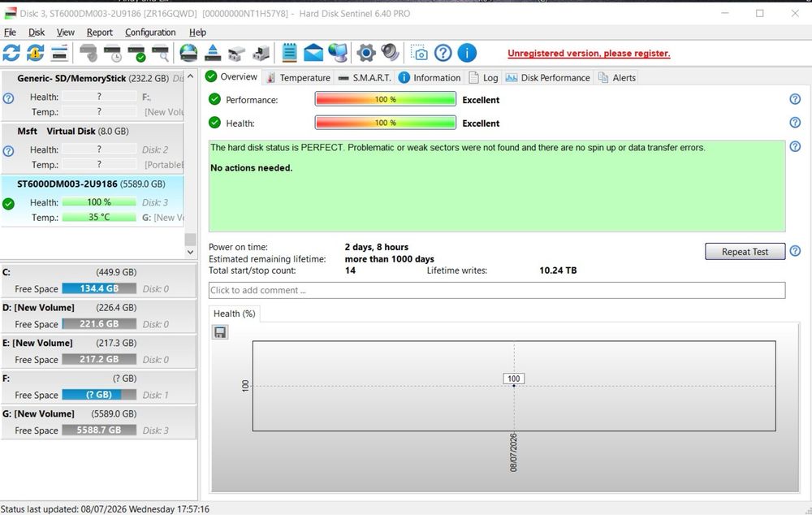Click the floppy save icon above health graph
The height and width of the screenshot is (515, 812).
[220, 332]
